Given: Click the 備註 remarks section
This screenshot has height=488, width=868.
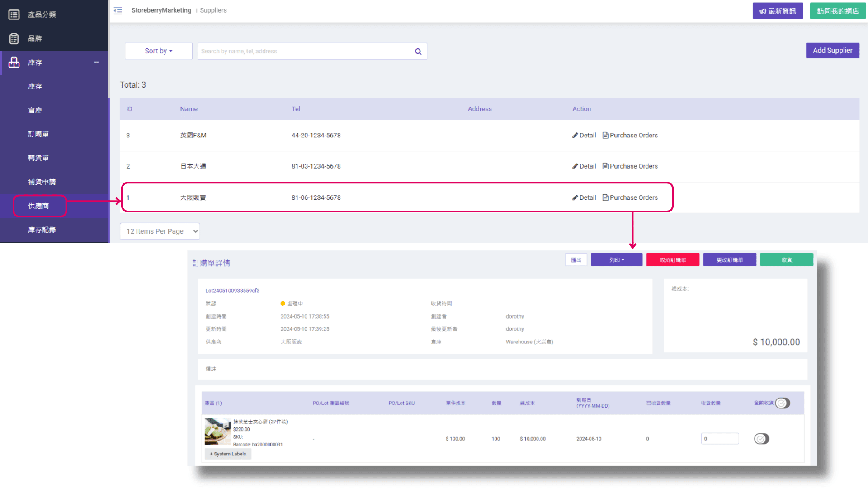Looking at the screenshot, I should pyautogui.click(x=503, y=369).
